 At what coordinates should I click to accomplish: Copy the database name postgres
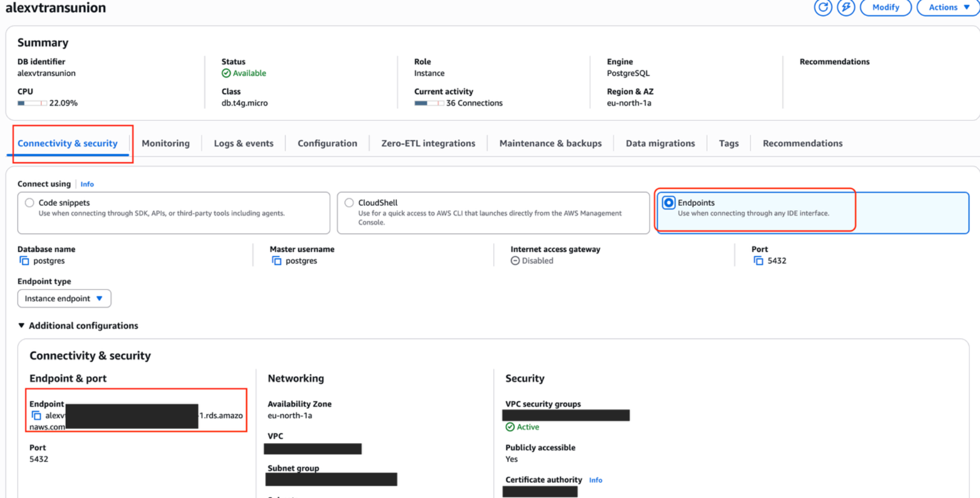point(24,260)
